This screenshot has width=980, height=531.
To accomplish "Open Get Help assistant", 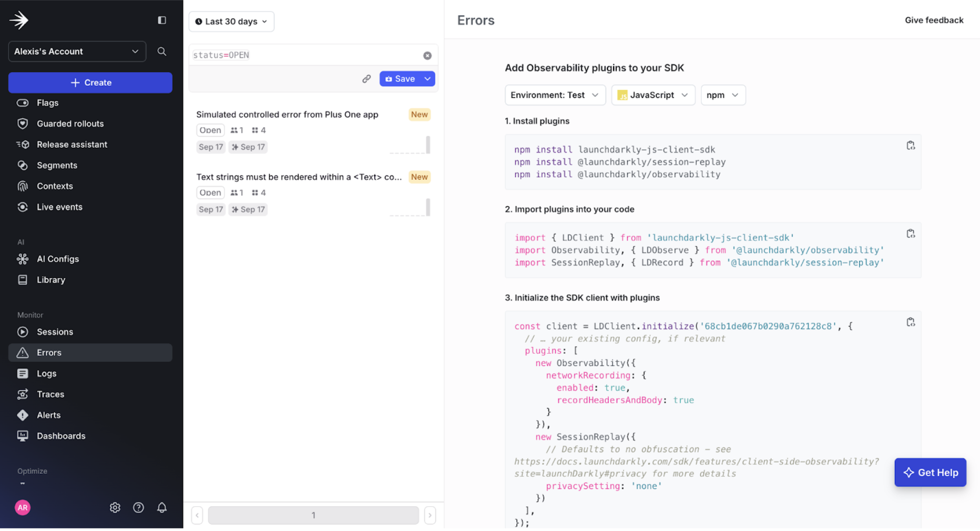I will coord(930,472).
